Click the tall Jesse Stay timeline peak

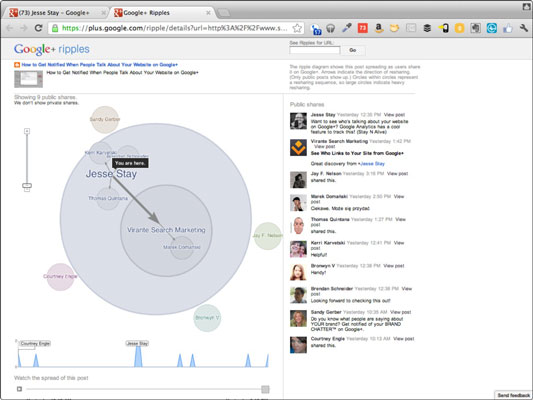[138, 356]
